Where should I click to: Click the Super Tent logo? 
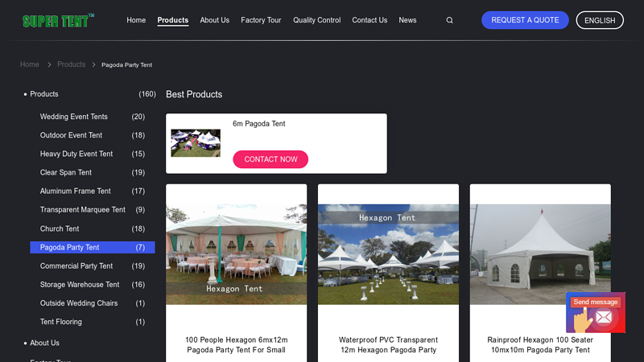[58, 21]
